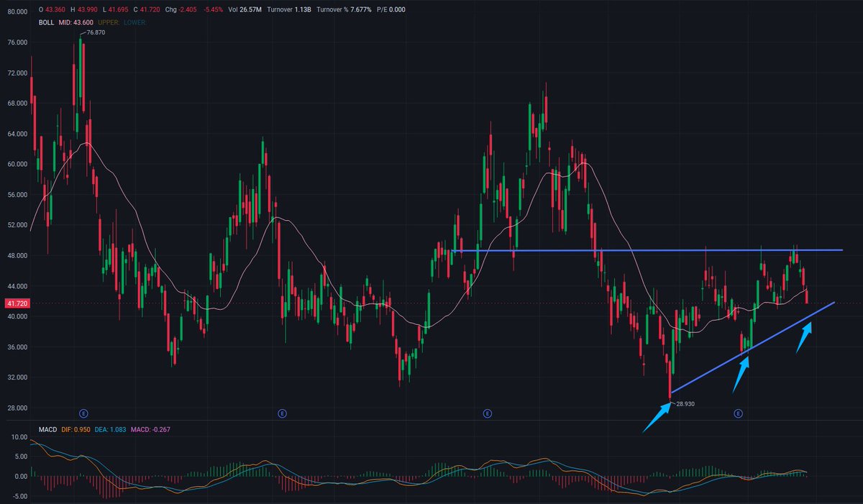
Task: Click the BOLL UPPER label
Action: tap(109, 23)
